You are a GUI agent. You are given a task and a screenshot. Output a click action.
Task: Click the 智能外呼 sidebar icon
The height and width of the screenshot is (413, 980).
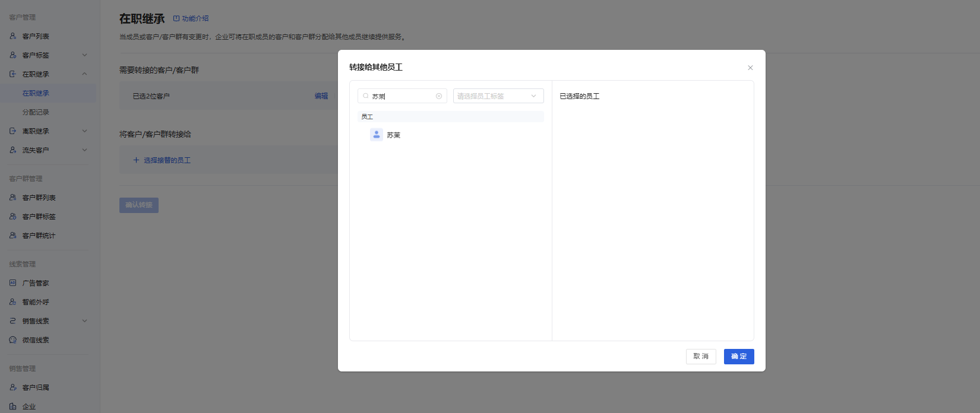(13, 302)
